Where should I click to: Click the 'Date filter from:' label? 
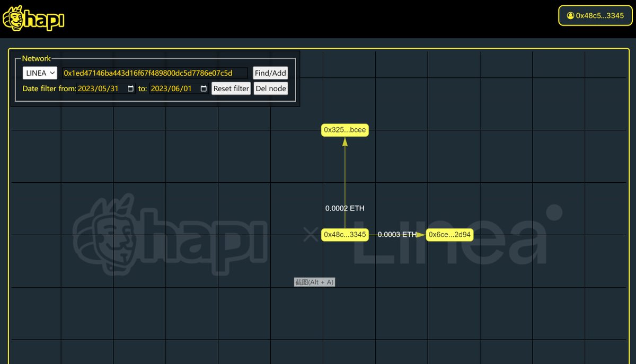point(49,88)
